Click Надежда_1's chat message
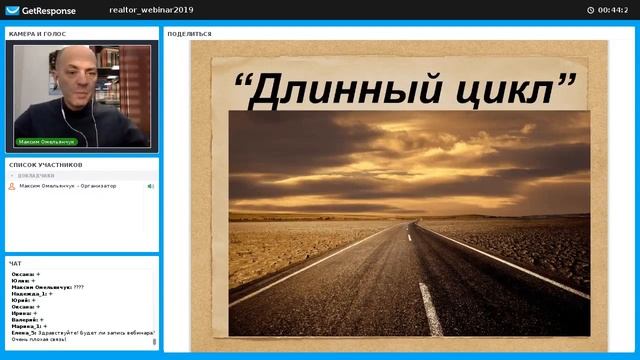This screenshot has width=640, height=360. pyautogui.click(x=32, y=294)
